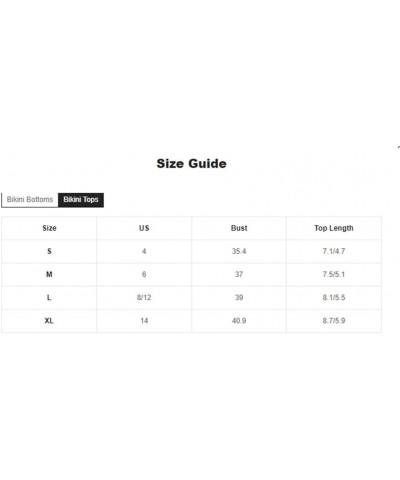400x480 pixels.
Task: Click the top length 7.1/4.7 cell
Action: (334, 251)
